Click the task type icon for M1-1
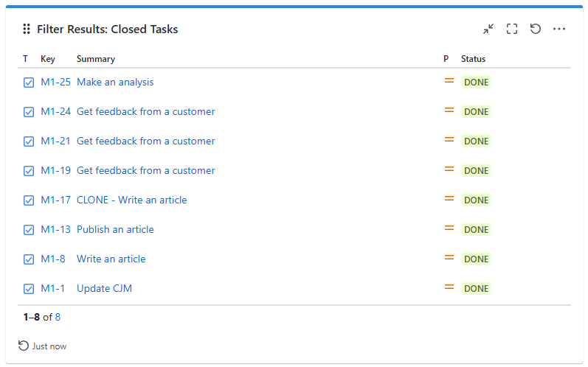 (x=29, y=289)
